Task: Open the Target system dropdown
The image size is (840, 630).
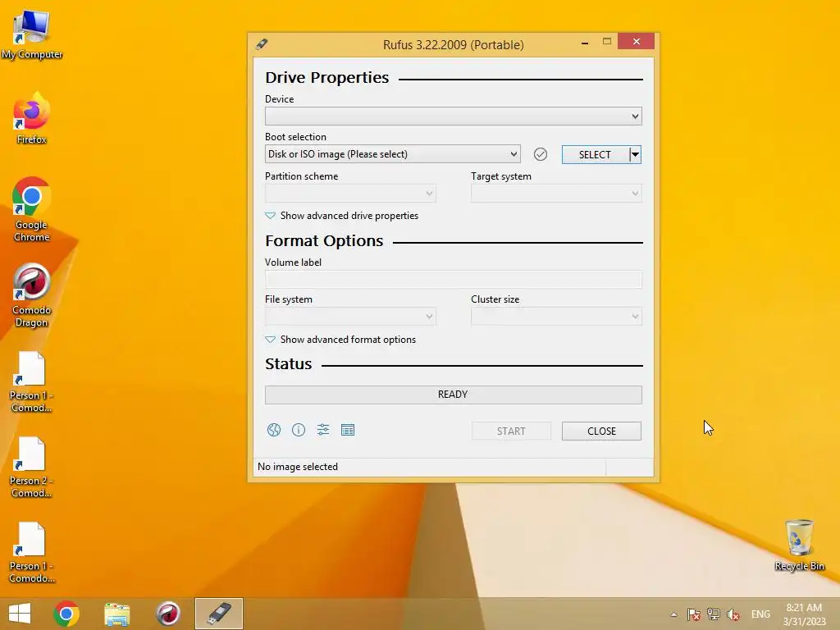Action: pyautogui.click(x=556, y=194)
